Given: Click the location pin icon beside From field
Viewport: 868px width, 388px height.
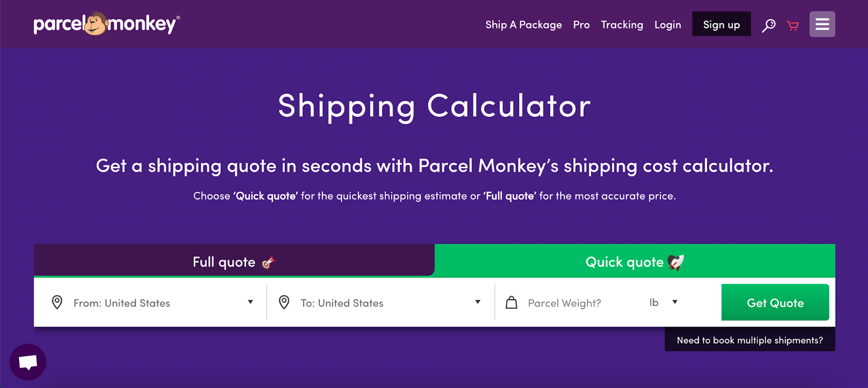Looking at the screenshot, I should pos(57,302).
